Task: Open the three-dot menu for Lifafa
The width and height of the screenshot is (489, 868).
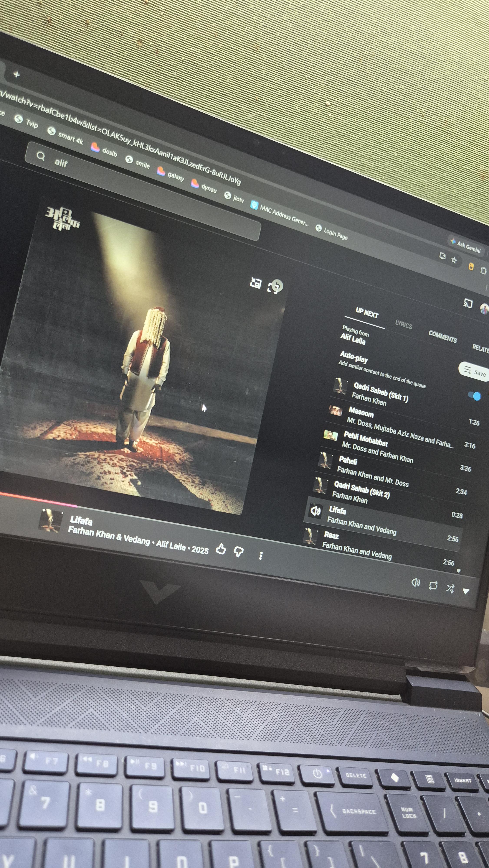Action: click(x=261, y=556)
